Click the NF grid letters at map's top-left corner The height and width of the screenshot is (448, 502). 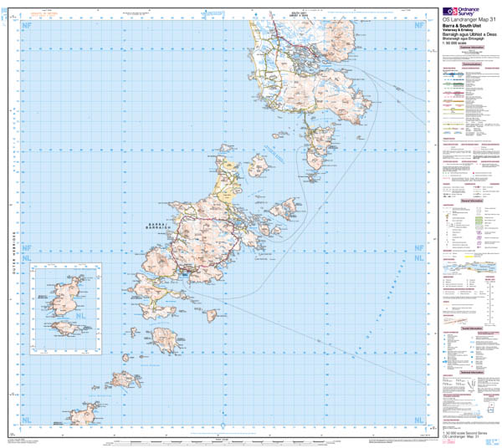(x=27, y=25)
